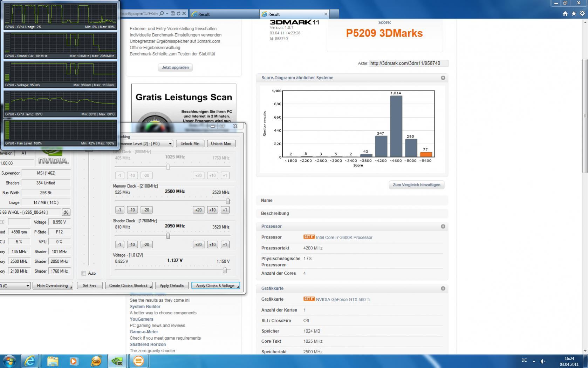Image resolution: width=588 pixels, height=368 pixels.
Task: Click the magnifier search icon in address bar
Action: click(x=162, y=14)
